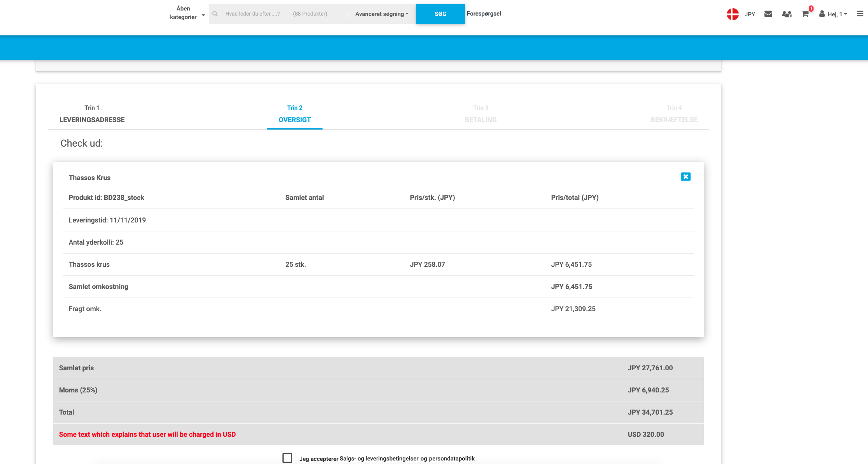The height and width of the screenshot is (464, 868).
Task: Tick the accept terms checkbox
Action: point(287,458)
